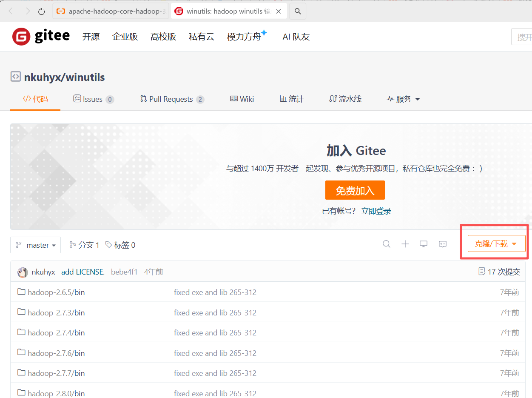
Task: Open folder hadoop-2.7.4/bin
Action: point(56,333)
